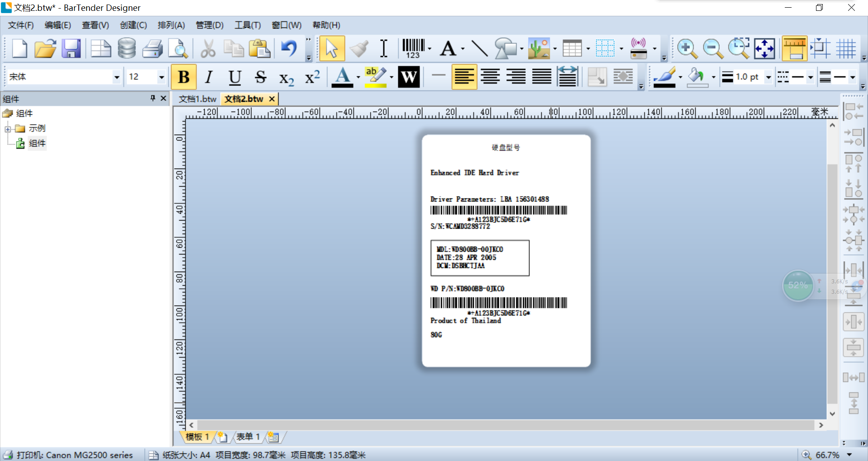The height and width of the screenshot is (461, 868).
Task: Expand the font color dropdown arrow
Action: pos(359,77)
